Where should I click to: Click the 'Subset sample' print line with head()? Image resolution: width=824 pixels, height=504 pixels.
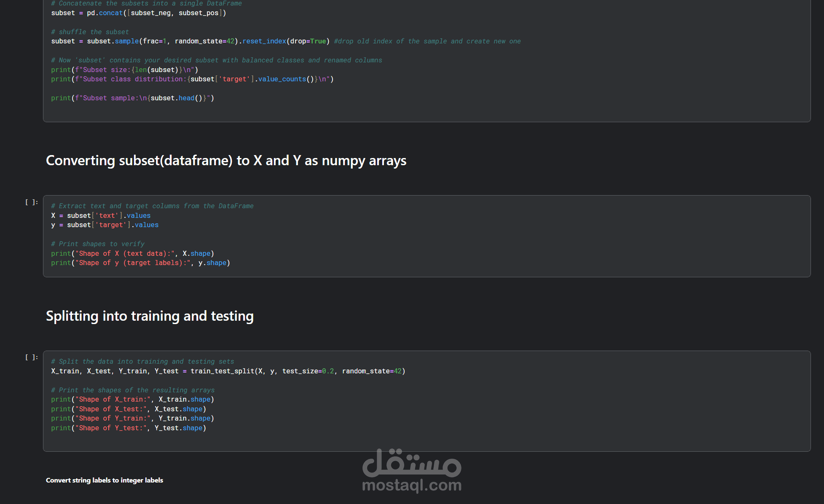[132, 98]
